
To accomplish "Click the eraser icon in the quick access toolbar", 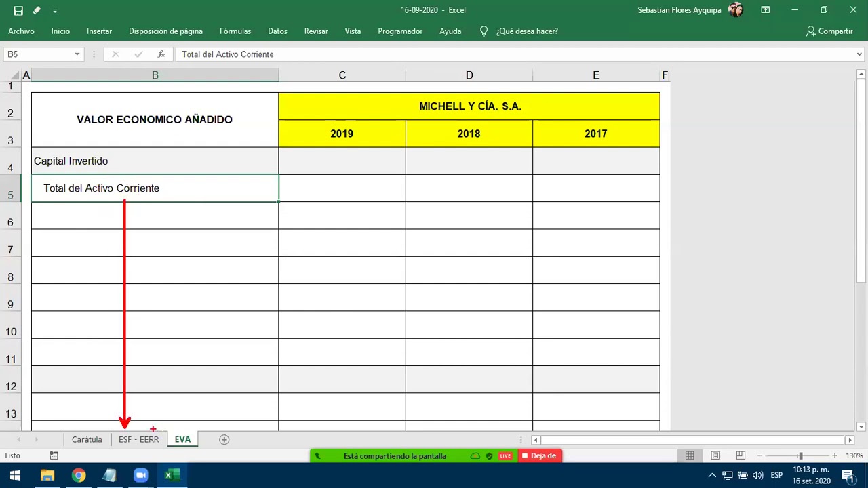I will coord(37,10).
